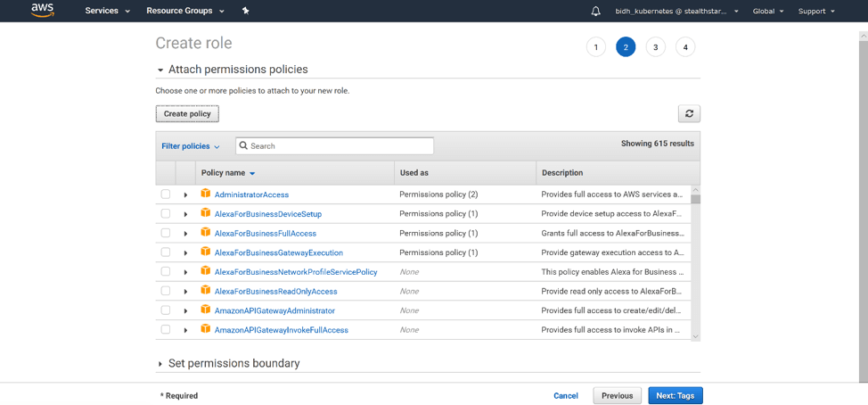Screen dimensions: 868x405
Task: Click the Description column header
Action: pyautogui.click(x=618, y=173)
